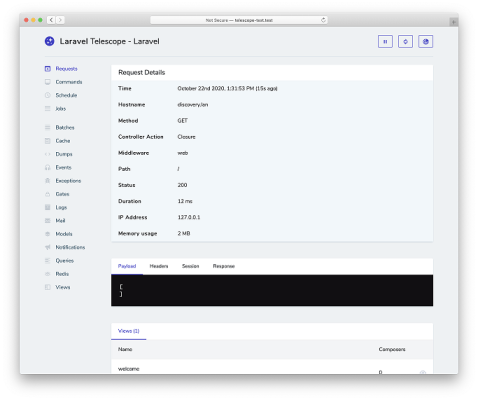Click the method value GET

(182, 121)
